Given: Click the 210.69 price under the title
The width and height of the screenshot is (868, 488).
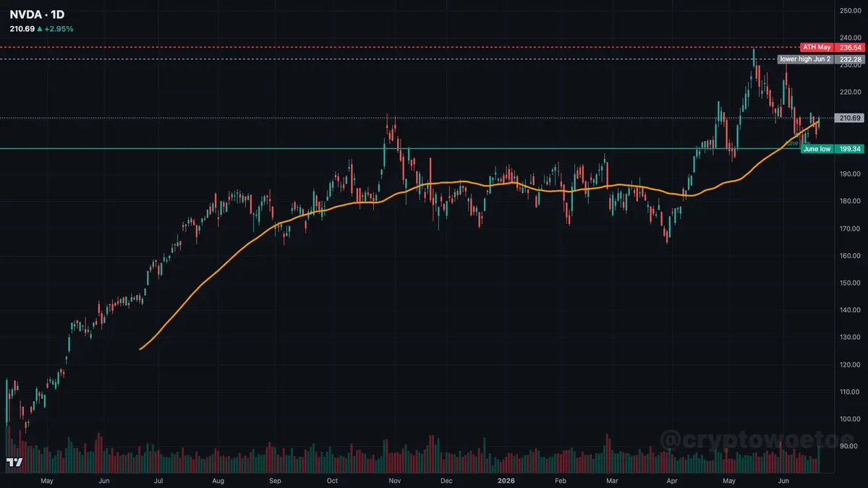Looking at the screenshot, I should pos(22,29).
